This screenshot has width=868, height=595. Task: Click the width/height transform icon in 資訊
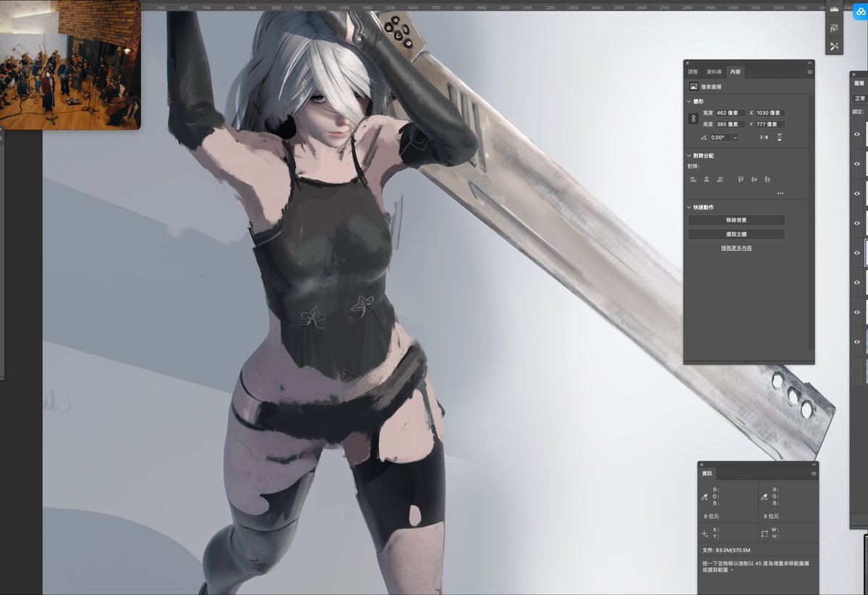[x=765, y=534]
